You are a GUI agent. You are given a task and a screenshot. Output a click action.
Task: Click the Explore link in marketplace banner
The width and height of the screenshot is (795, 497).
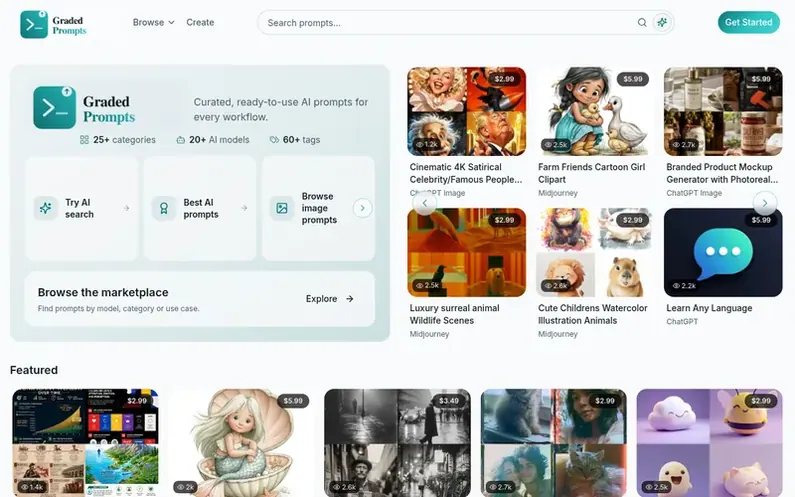click(330, 299)
